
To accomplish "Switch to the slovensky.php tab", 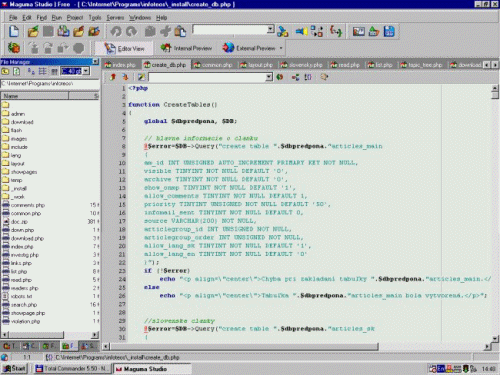I will click(302, 65).
